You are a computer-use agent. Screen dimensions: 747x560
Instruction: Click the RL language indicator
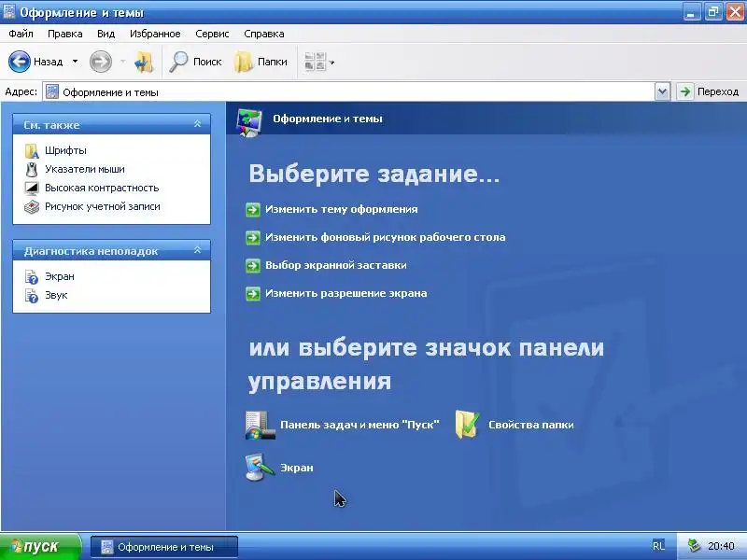coord(659,546)
